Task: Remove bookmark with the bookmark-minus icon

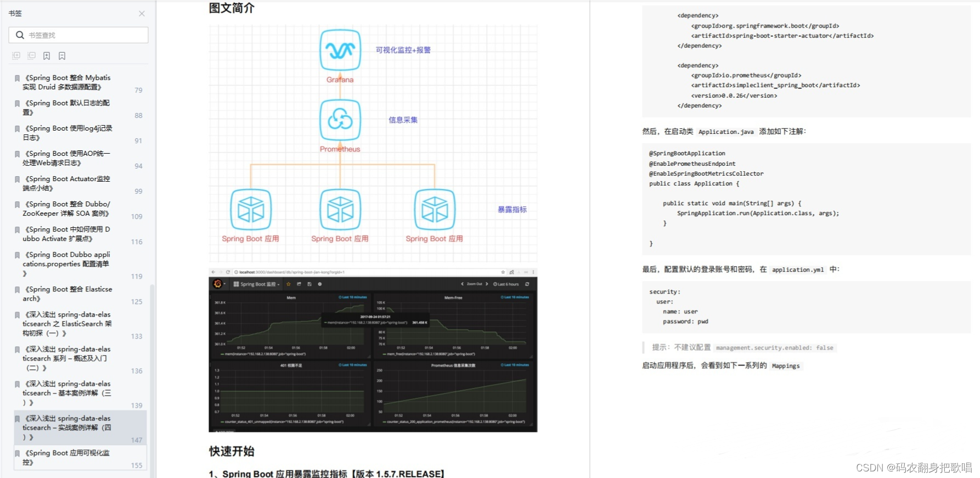Action: [62, 56]
